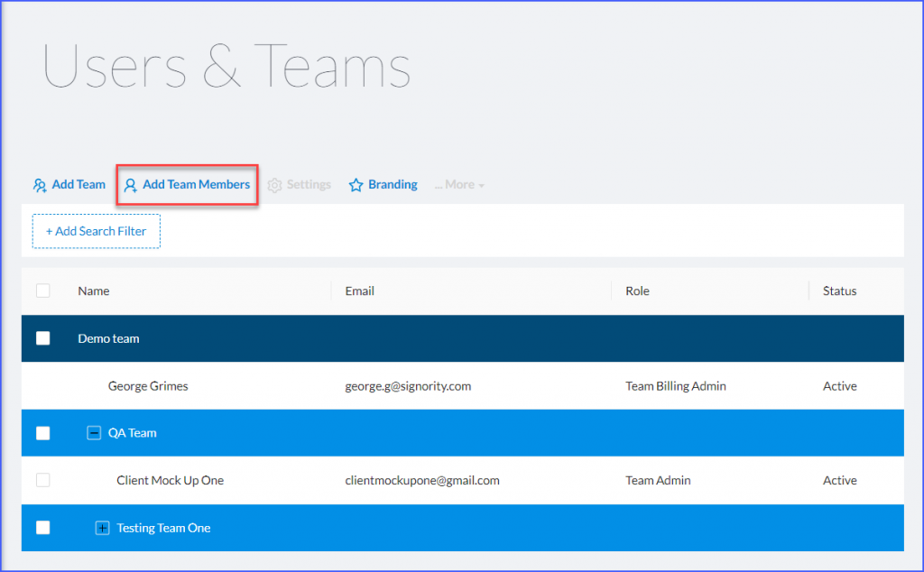Image resolution: width=924 pixels, height=572 pixels.
Task: Select the QA Team checkbox
Action: pos(42,432)
